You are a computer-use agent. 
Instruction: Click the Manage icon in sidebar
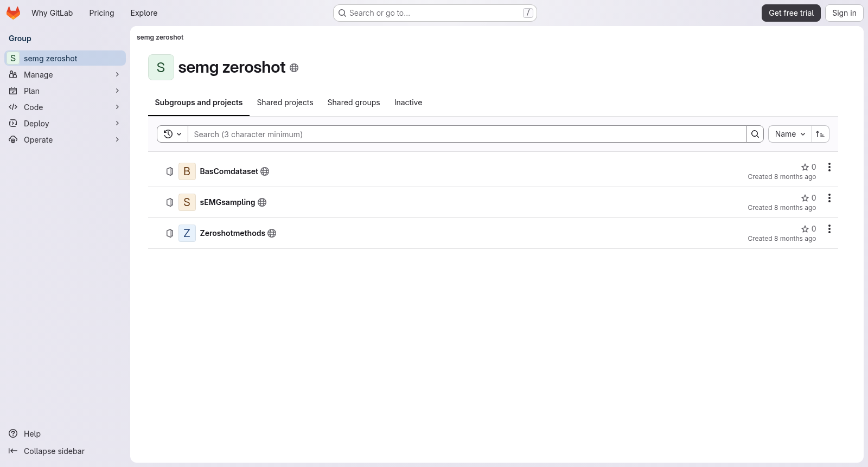coord(13,75)
